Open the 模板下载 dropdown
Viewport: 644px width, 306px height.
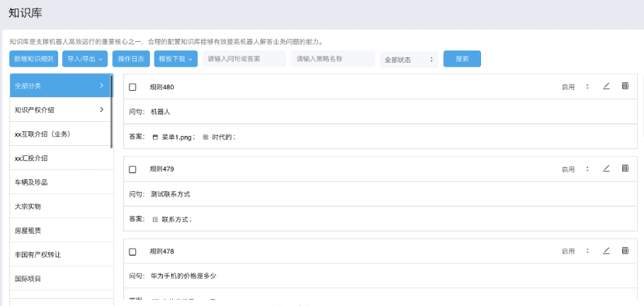click(176, 59)
